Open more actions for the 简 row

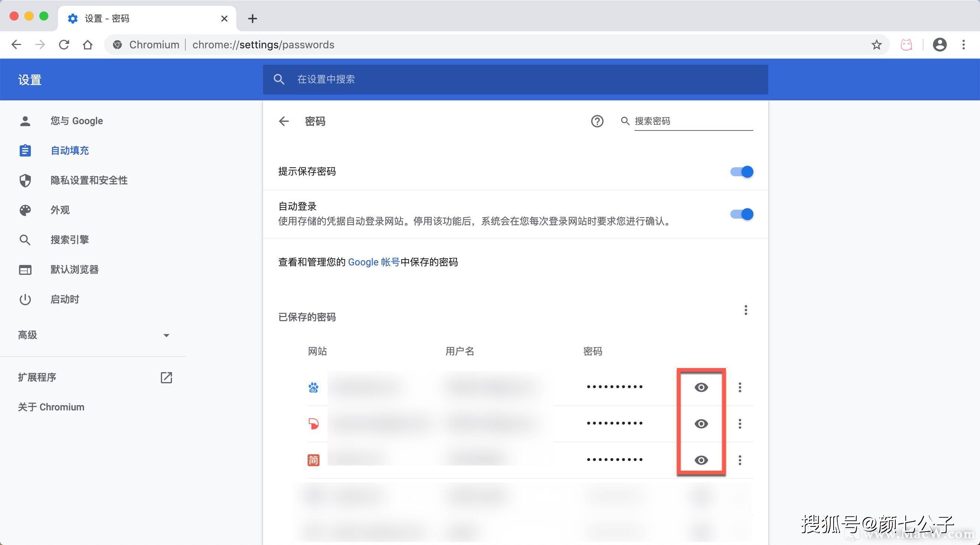[x=740, y=461]
